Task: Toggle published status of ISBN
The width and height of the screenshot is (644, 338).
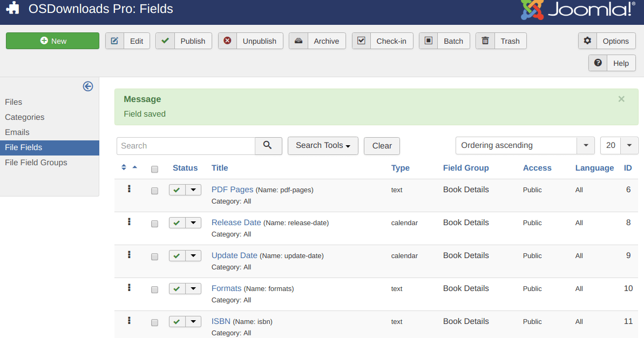Action: pos(177,321)
